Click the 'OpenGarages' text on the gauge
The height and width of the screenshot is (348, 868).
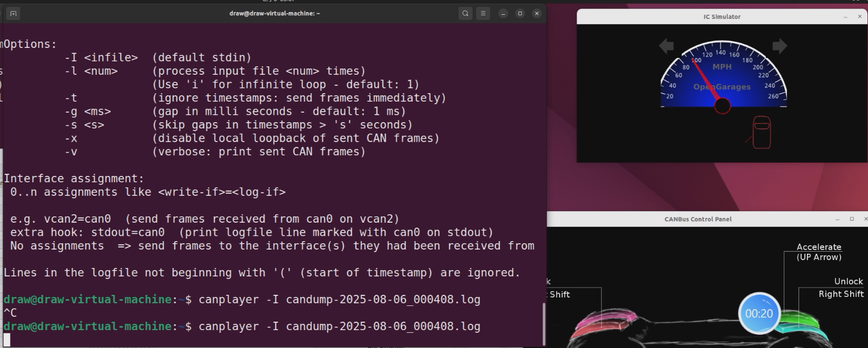[722, 87]
